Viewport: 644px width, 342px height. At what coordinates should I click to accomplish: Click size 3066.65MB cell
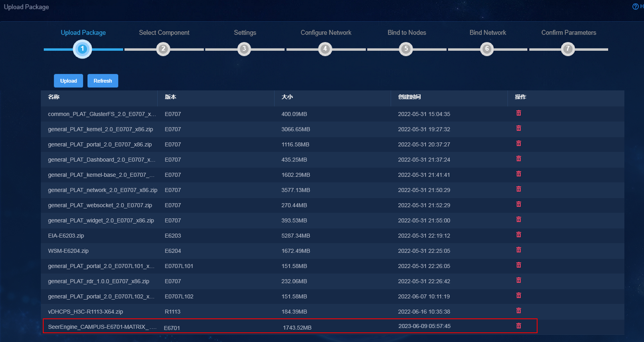click(x=295, y=129)
